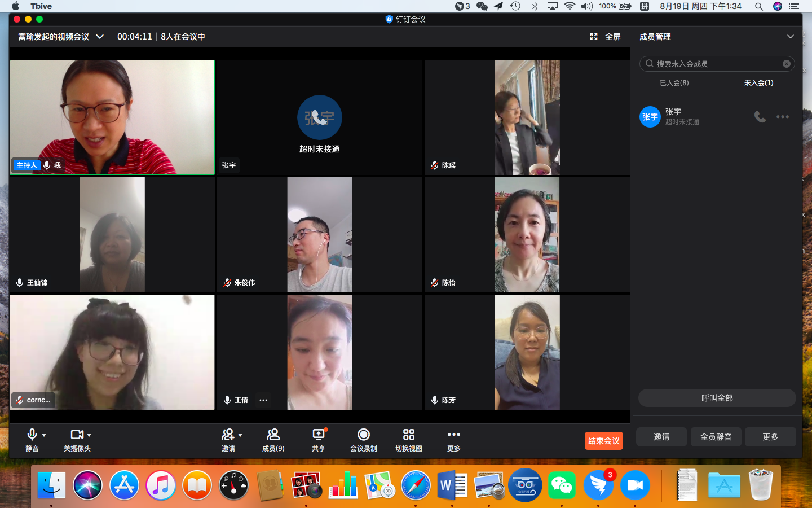This screenshot has height=508, width=812.
Task: Enter 全屏 full screen mode
Action: pos(605,37)
